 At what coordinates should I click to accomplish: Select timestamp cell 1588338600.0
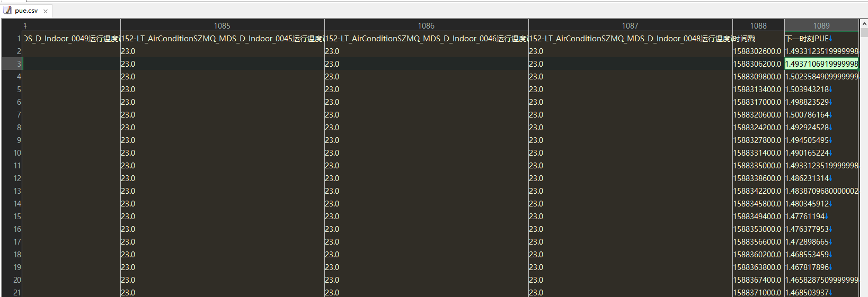pos(758,178)
